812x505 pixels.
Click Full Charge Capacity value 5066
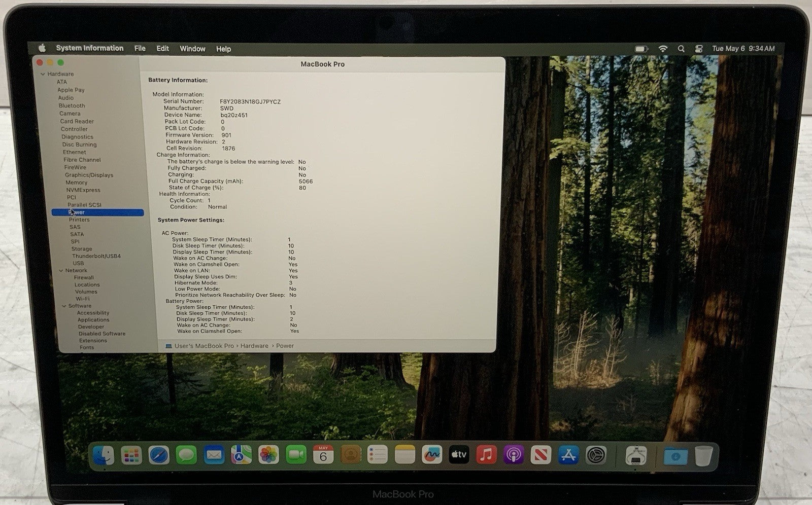306,181
